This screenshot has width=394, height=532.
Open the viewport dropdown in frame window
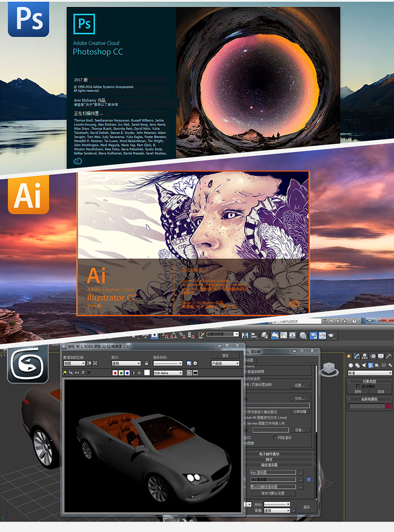click(x=126, y=363)
